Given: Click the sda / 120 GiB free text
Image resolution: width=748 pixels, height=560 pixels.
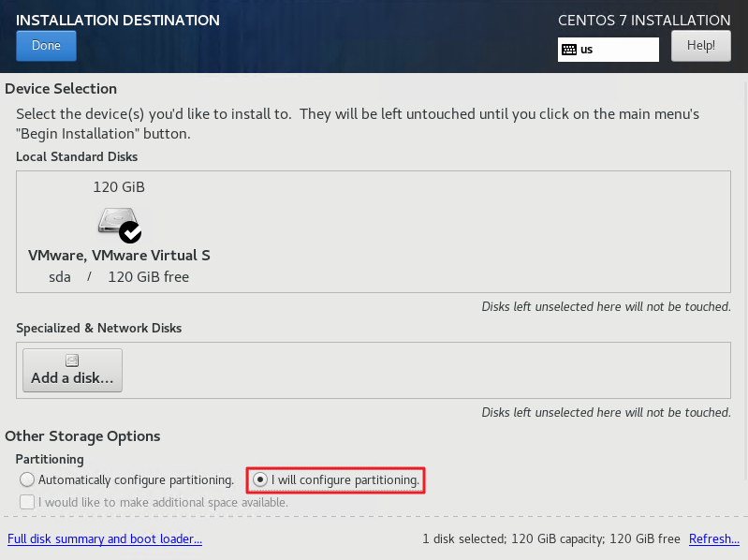Looking at the screenshot, I should [x=119, y=277].
